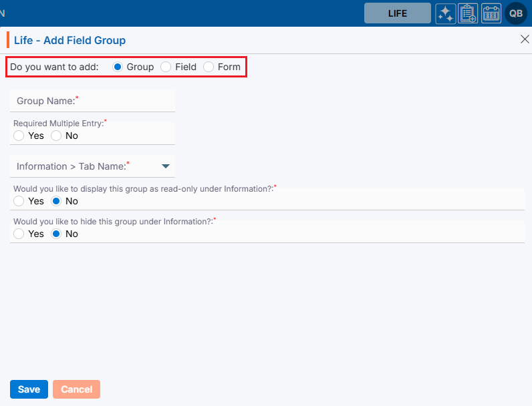Expand the Information Tab Name dropdown
The width and height of the screenshot is (532, 406).
point(165,166)
